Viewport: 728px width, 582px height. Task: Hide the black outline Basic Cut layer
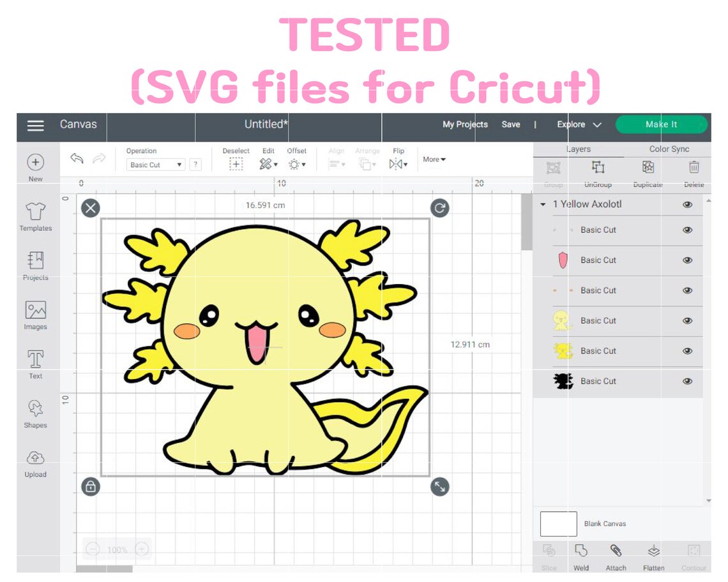click(688, 381)
